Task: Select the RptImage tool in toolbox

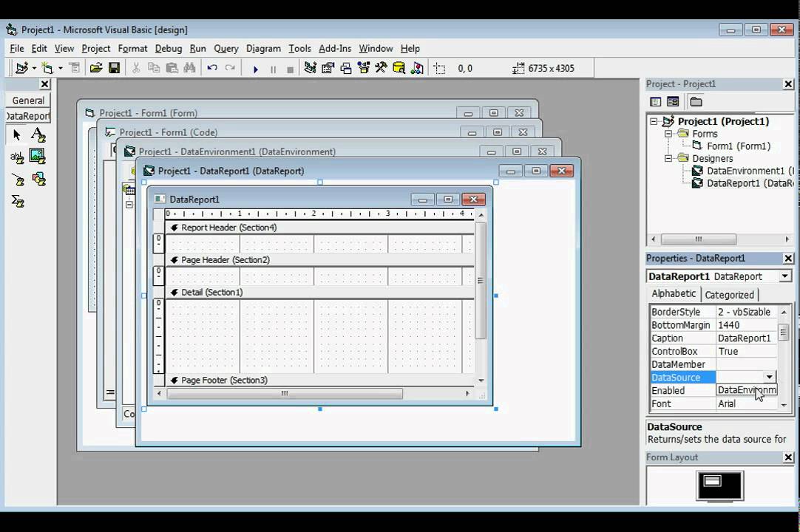Action: point(38,156)
